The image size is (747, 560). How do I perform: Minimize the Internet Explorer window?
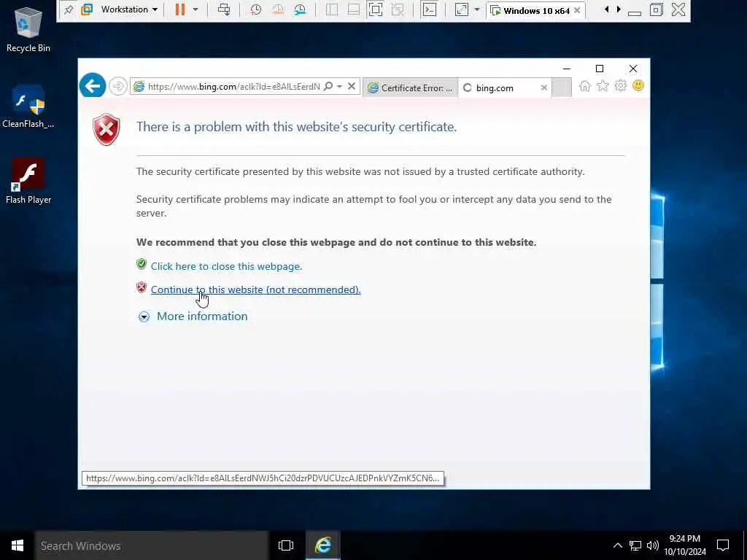coord(566,69)
